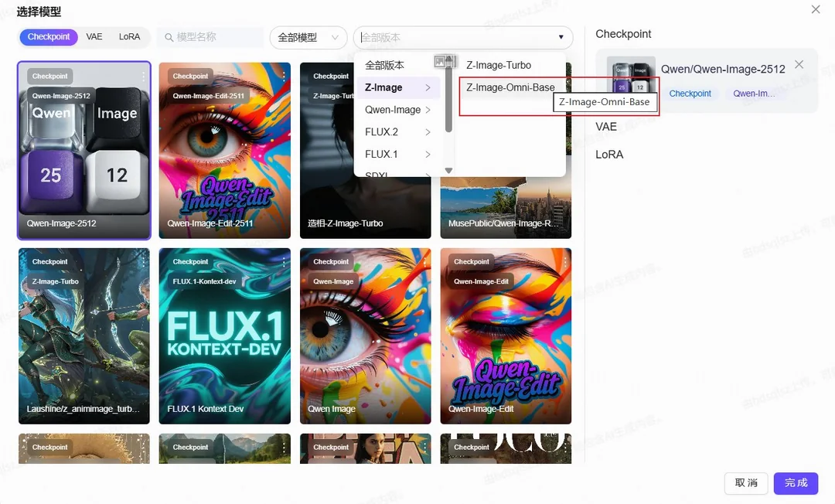Switch to the VAE tab

pos(94,37)
